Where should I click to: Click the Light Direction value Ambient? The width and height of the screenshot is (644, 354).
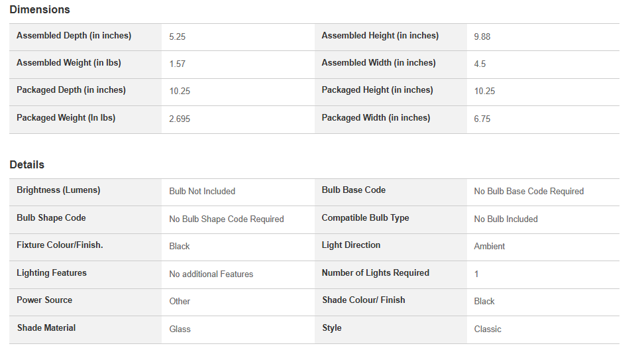(489, 247)
